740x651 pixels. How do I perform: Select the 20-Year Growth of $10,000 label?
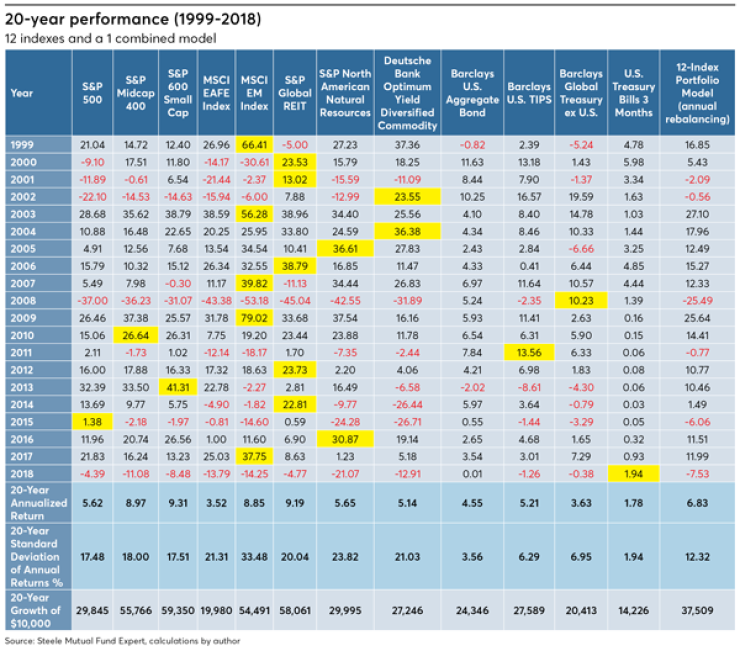(36, 609)
